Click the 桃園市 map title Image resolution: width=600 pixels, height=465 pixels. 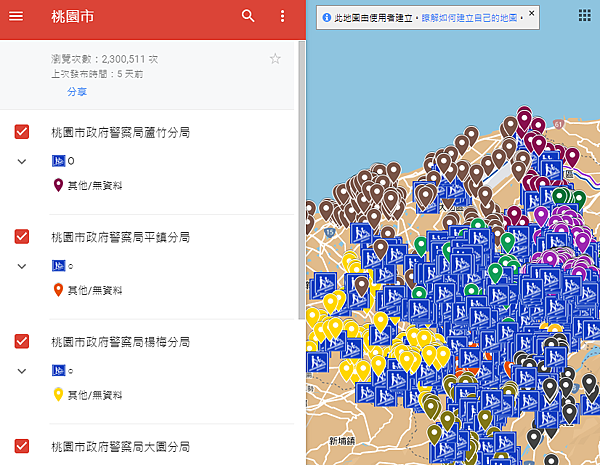[x=73, y=16]
